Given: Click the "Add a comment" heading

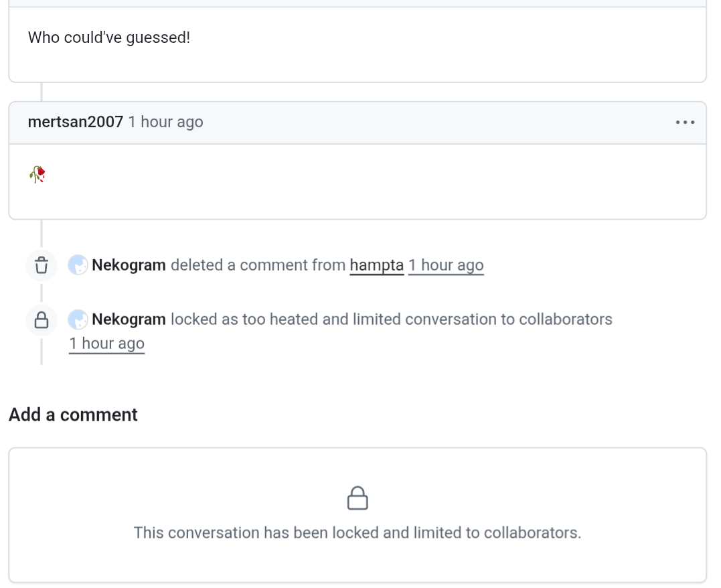Looking at the screenshot, I should (73, 415).
